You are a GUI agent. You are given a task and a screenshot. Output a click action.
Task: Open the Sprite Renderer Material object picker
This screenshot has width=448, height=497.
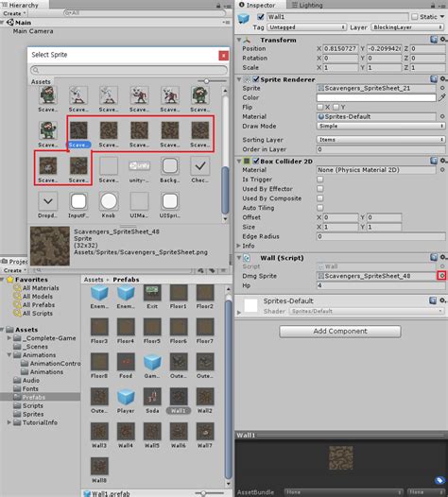pos(442,116)
